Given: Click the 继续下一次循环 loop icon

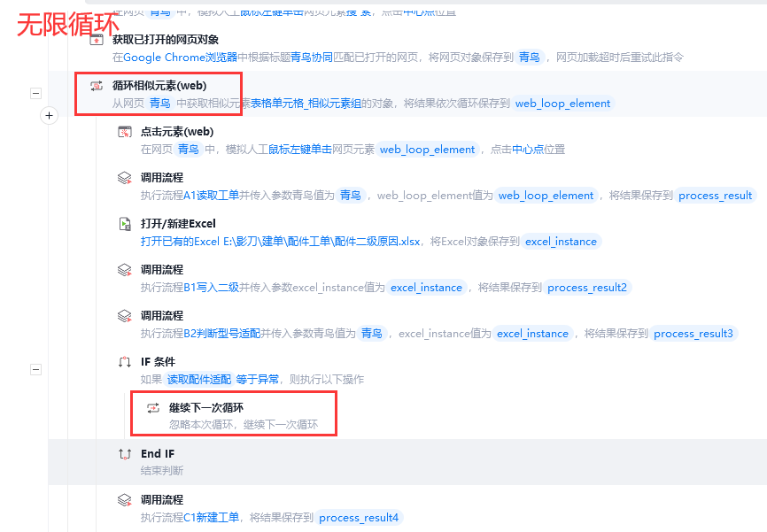Looking at the screenshot, I should point(153,408).
